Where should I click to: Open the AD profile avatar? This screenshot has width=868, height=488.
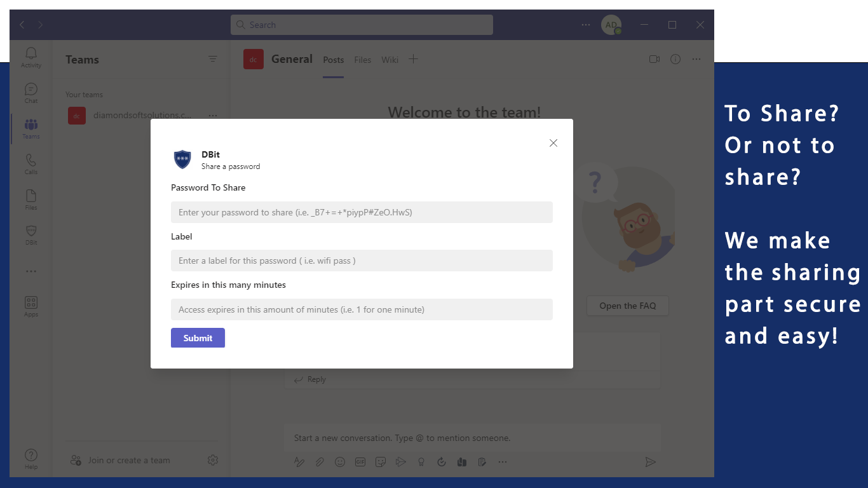click(611, 25)
